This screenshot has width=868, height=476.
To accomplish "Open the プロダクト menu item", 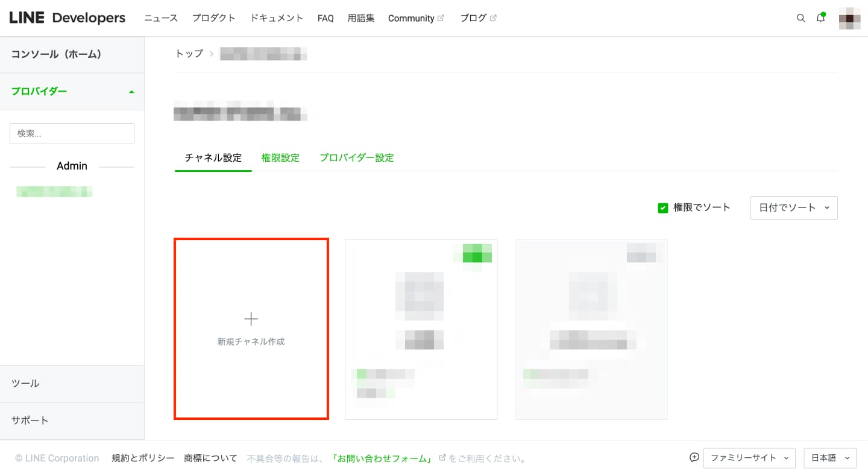I will tap(214, 18).
